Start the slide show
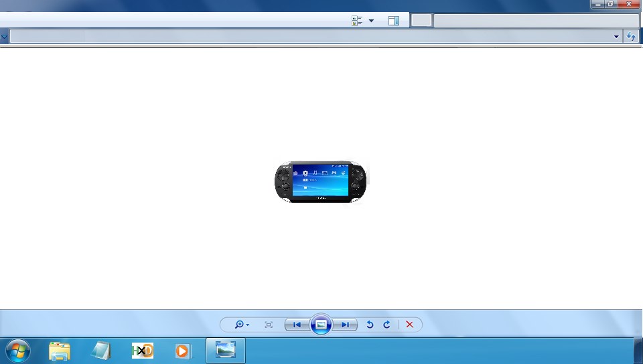Viewport: 643px width, 364px height. click(321, 325)
